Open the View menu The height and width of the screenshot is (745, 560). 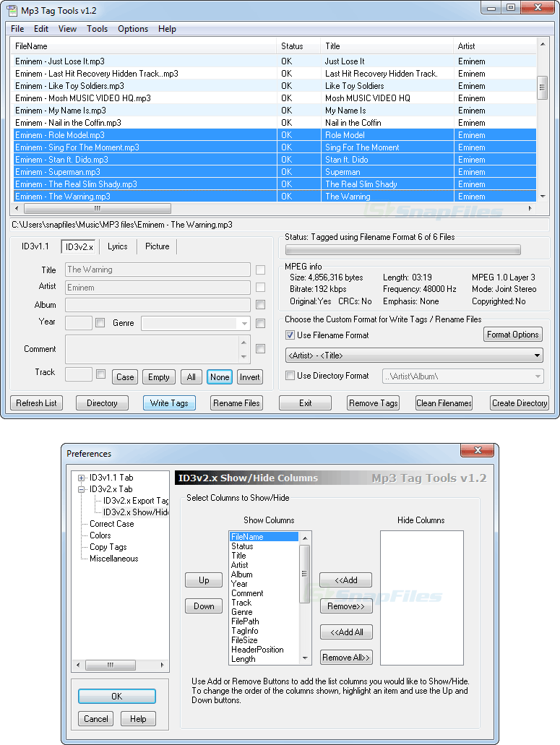tap(67, 29)
